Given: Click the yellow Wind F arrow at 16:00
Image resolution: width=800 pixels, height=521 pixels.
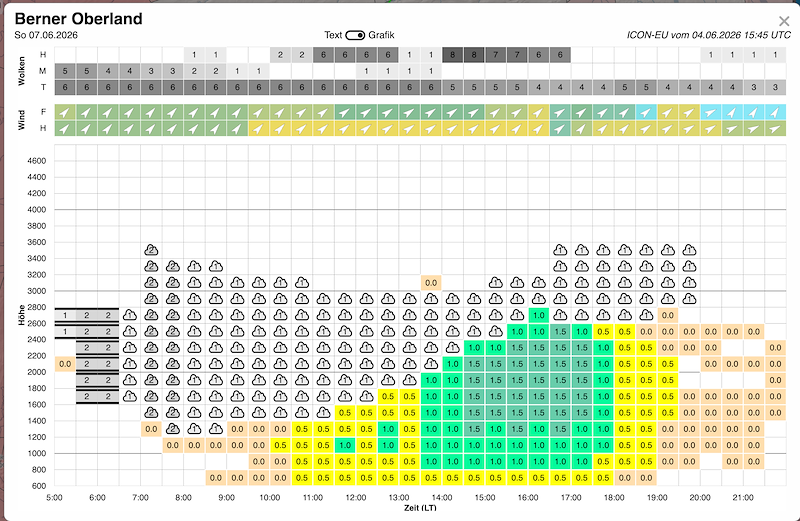Looking at the screenshot, I should tap(539, 112).
